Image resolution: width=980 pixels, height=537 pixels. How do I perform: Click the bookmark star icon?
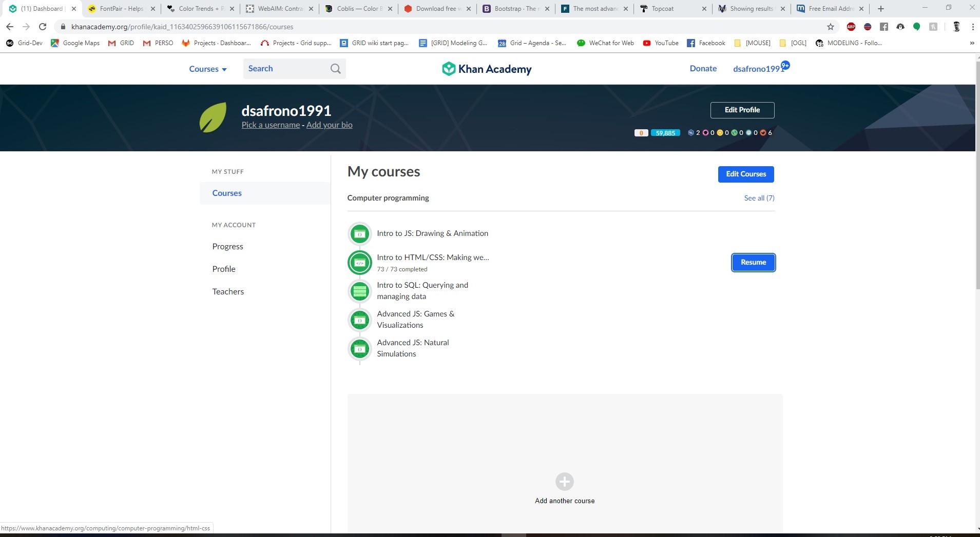830,27
